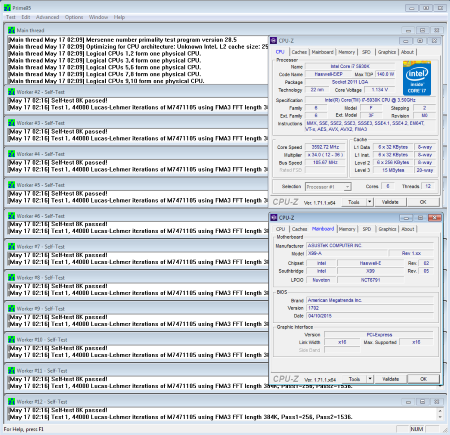
Task: Select the SPD tab in lower CPU-Z
Action: coord(367,229)
